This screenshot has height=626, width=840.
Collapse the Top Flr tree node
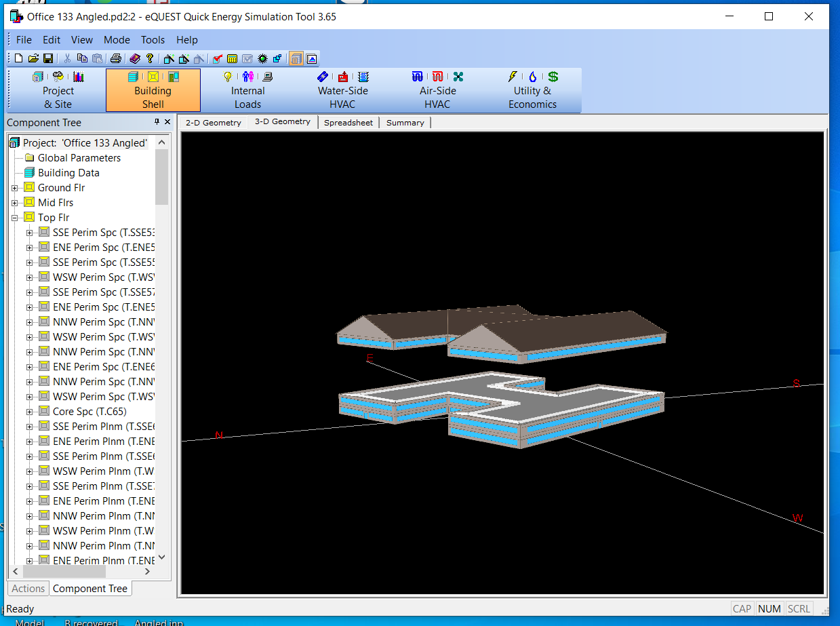click(x=15, y=218)
